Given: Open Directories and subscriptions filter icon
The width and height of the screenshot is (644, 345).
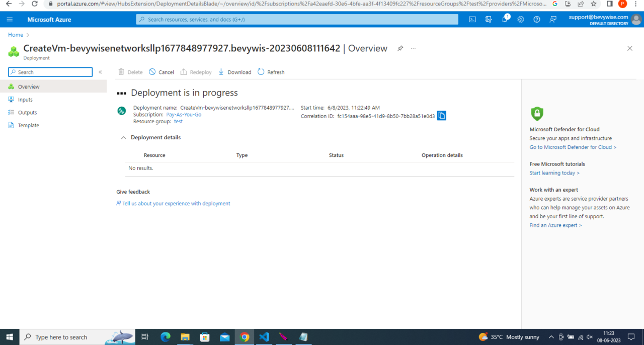Looking at the screenshot, I should tap(489, 20).
